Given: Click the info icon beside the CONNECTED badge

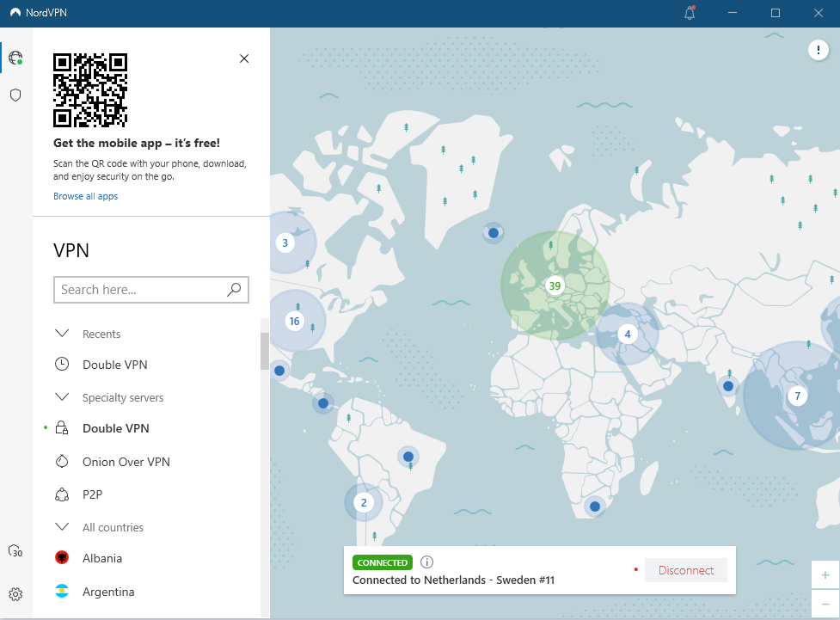Looking at the screenshot, I should click(x=427, y=562).
